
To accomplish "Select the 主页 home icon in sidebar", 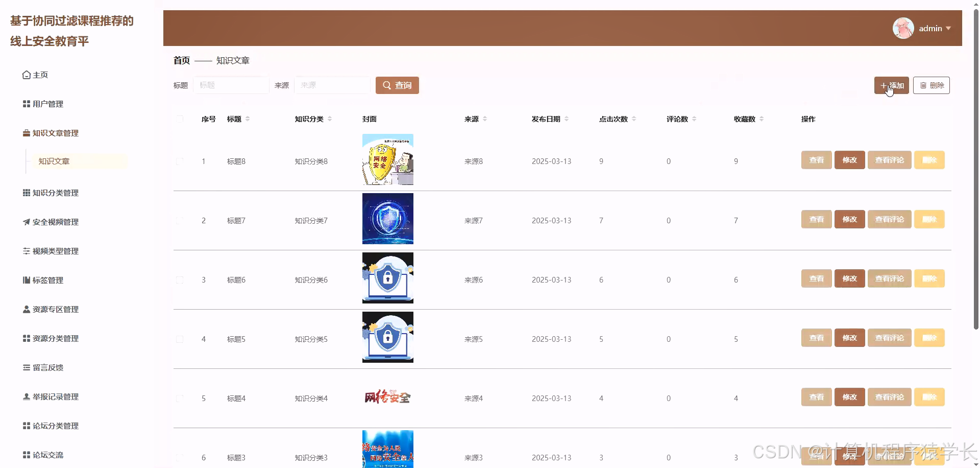I will pyautogui.click(x=40, y=75).
